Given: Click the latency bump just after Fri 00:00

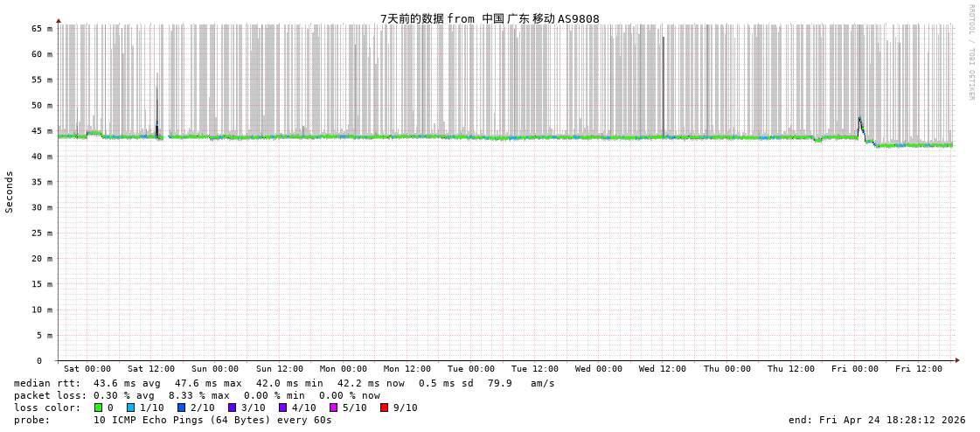Looking at the screenshot, I should coord(862,127).
